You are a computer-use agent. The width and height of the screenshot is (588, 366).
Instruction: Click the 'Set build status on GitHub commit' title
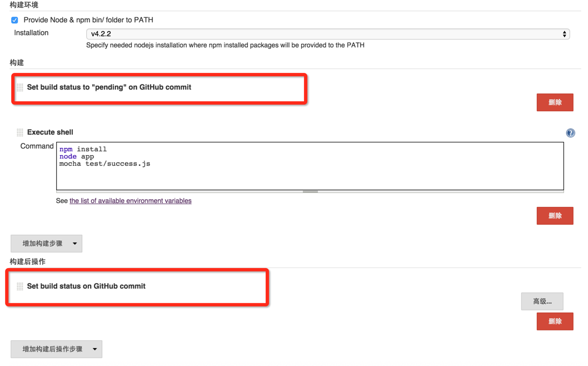click(x=86, y=286)
